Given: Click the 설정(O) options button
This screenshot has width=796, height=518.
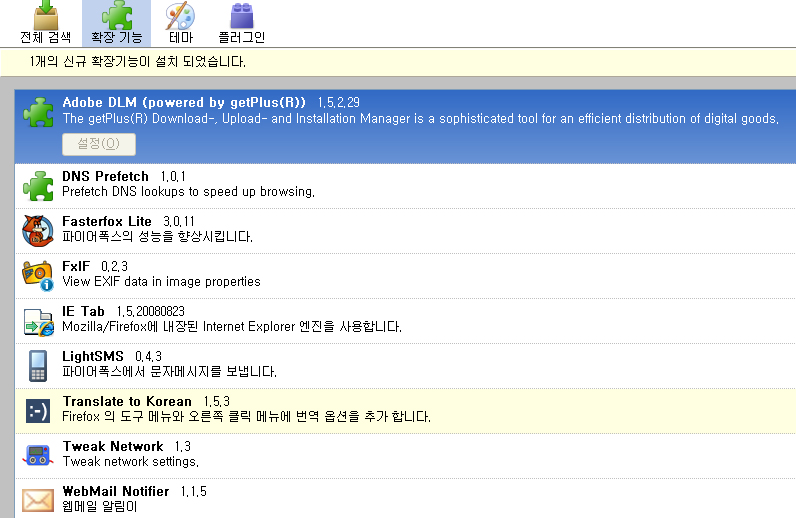Looking at the screenshot, I should (x=99, y=144).
